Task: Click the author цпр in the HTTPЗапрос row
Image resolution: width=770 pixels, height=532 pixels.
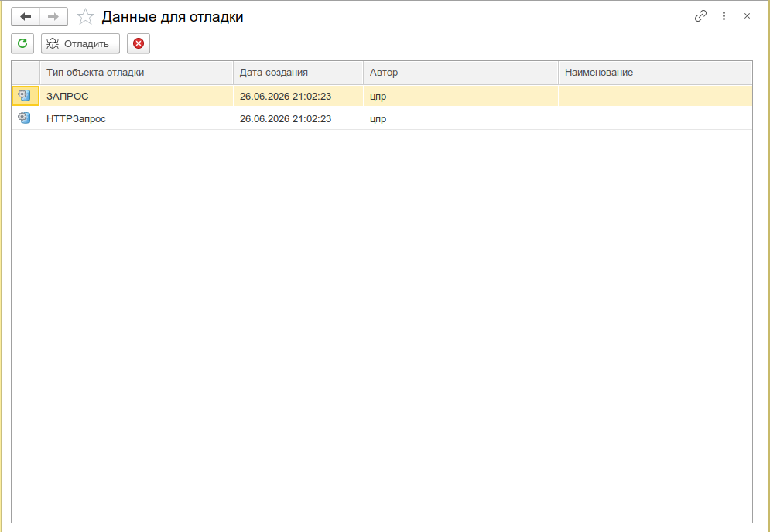Action: pos(460,119)
